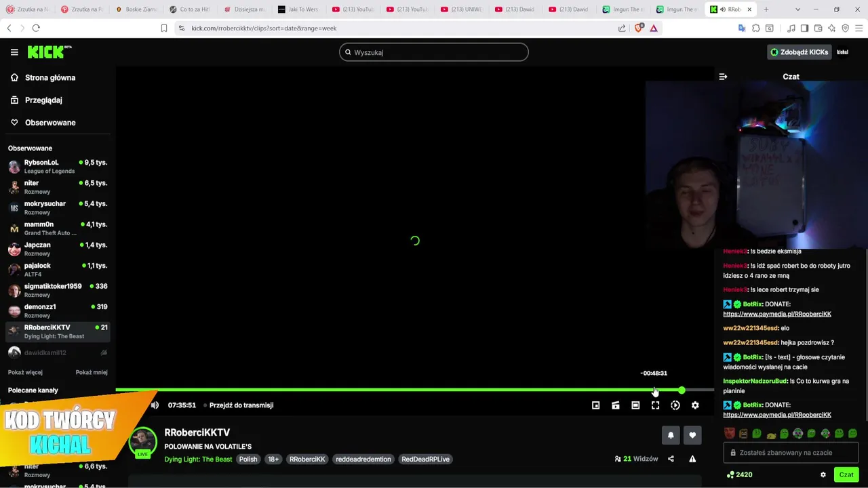Image resolution: width=868 pixels, height=488 pixels.
Task: Toggle theater mode in the player
Action: (x=635, y=405)
